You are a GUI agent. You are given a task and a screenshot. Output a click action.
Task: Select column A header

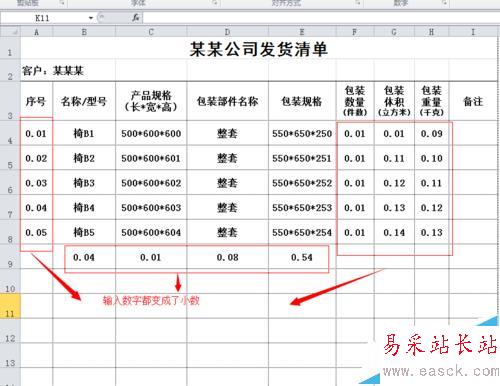pyautogui.click(x=36, y=32)
